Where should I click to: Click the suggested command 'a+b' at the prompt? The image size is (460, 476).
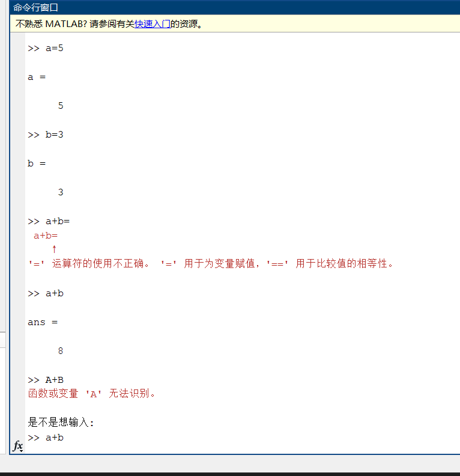(x=55, y=438)
